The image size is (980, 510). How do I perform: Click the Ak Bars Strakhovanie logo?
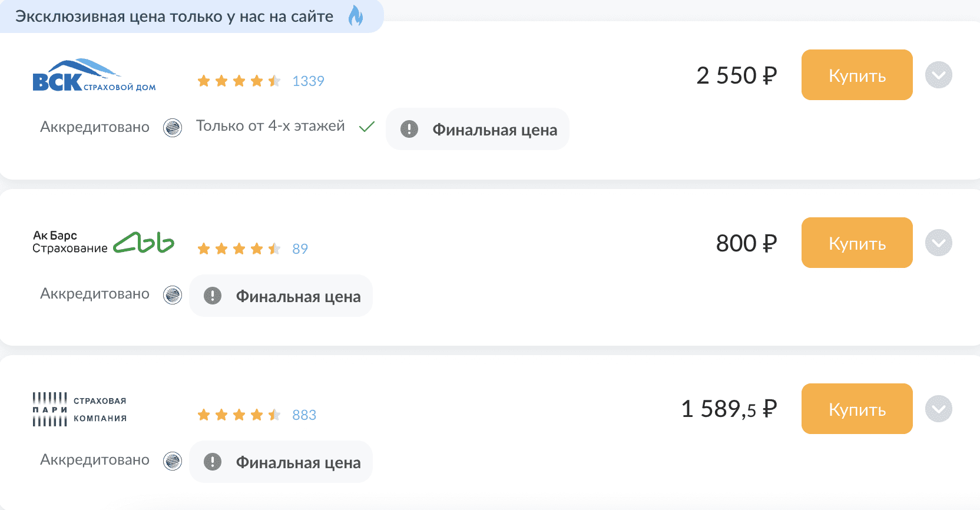tap(103, 242)
